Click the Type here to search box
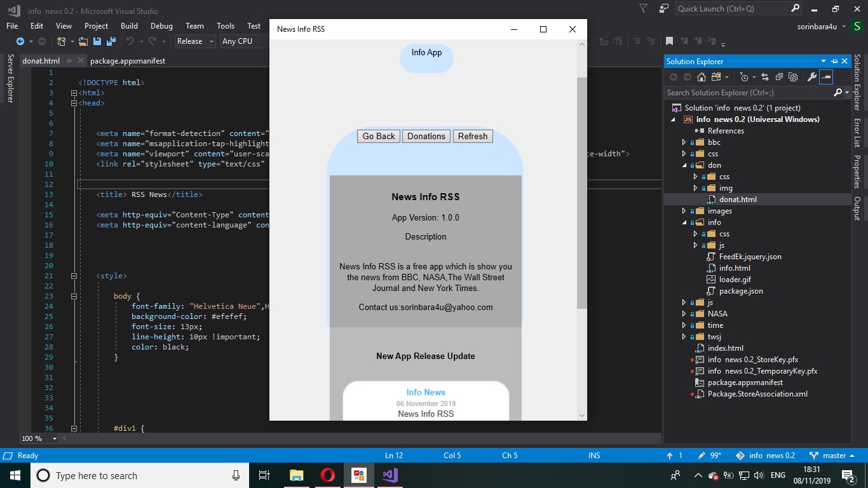The width and height of the screenshot is (868, 488). (139, 475)
